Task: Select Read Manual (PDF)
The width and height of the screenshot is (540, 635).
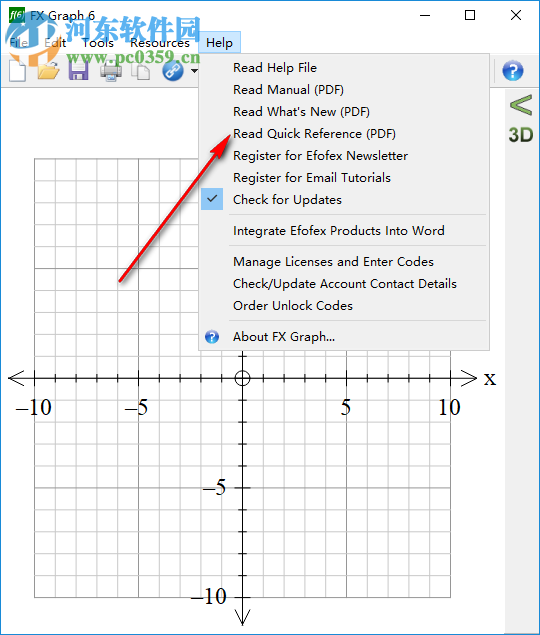Action: point(288,89)
